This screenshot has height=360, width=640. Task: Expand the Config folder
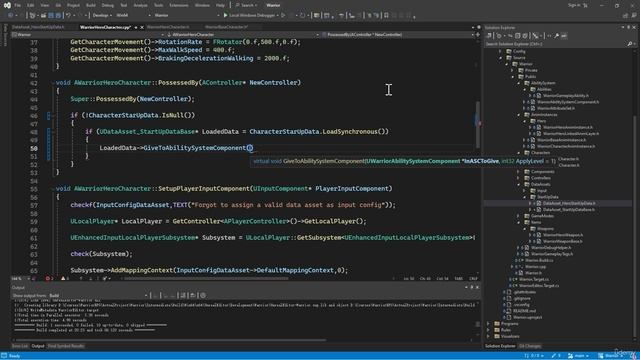coord(500,51)
